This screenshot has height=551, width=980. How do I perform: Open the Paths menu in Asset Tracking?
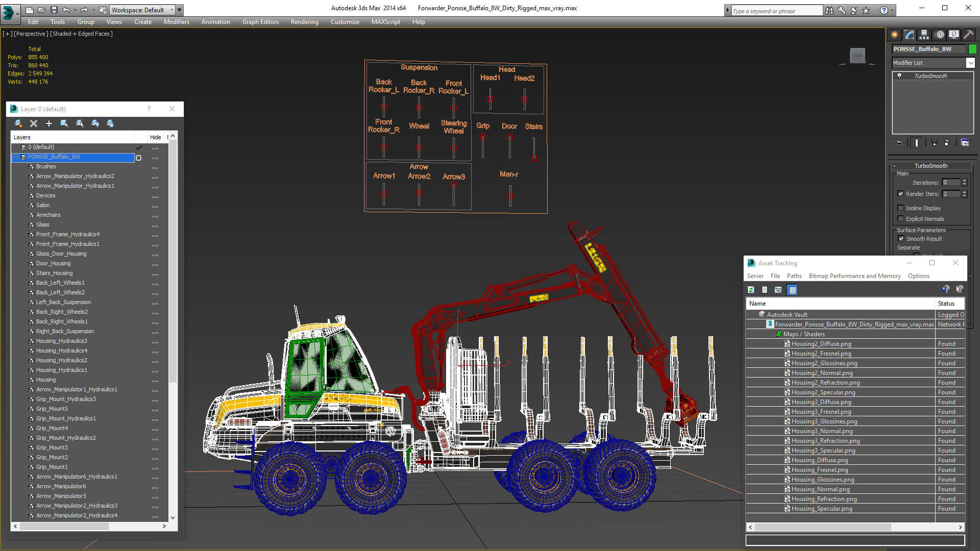794,276
